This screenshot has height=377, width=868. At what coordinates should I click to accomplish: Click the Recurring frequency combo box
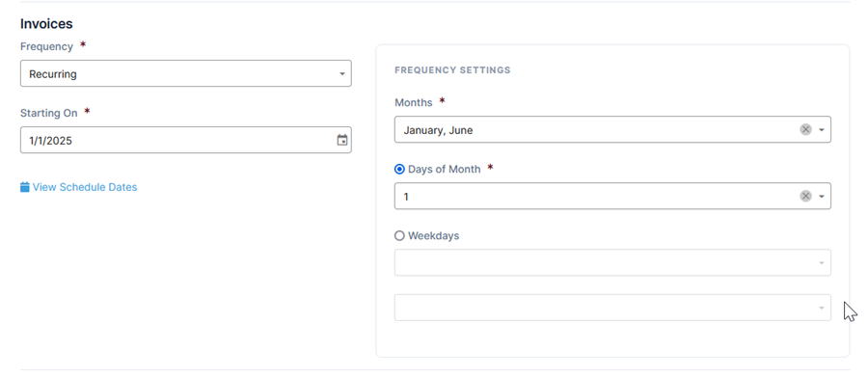coord(185,73)
